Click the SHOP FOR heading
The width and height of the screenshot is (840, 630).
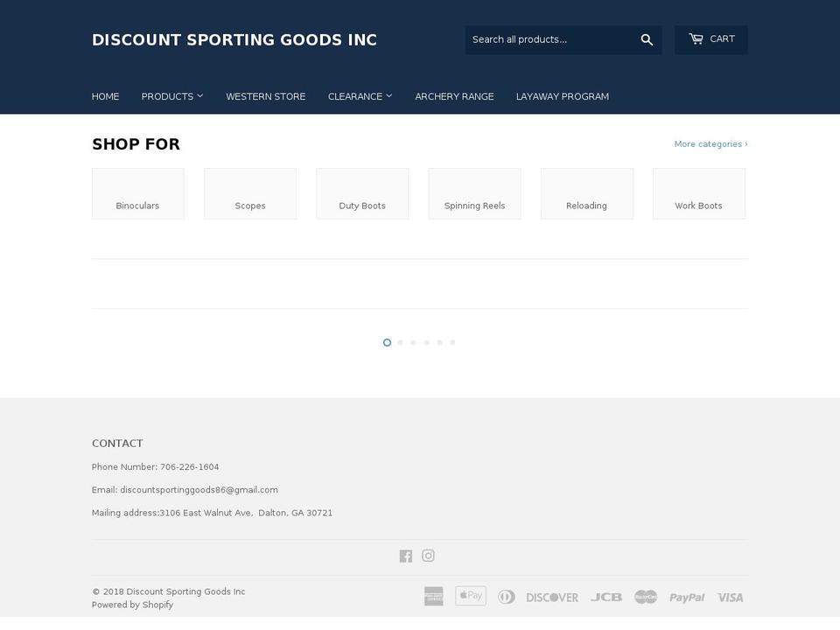(x=136, y=144)
